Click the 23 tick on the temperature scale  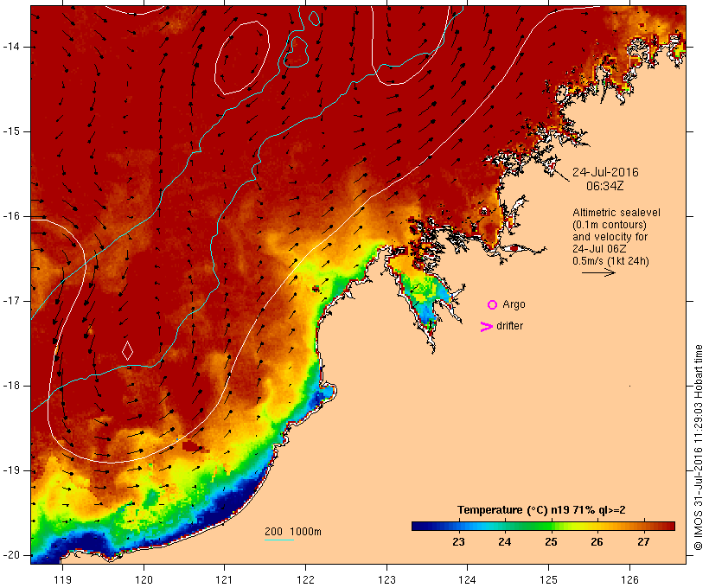(458, 542)
